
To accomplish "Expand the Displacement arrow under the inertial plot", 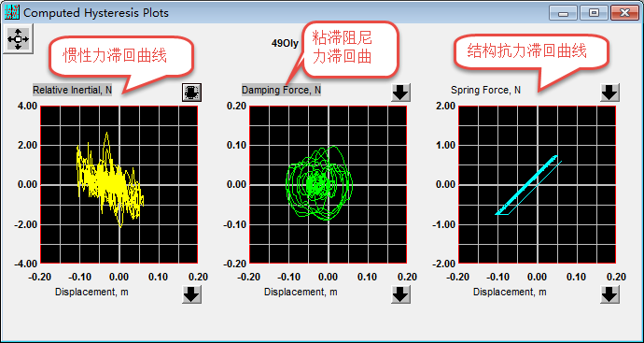I will click(x=192, y=294).
